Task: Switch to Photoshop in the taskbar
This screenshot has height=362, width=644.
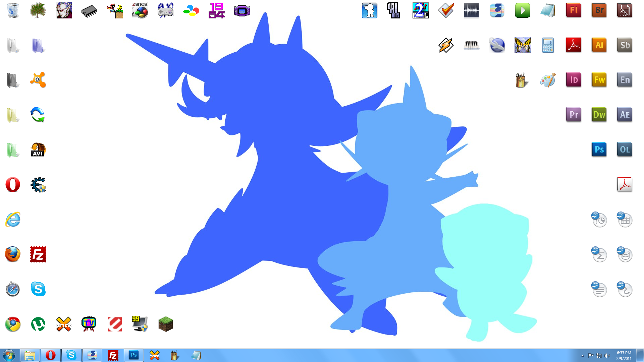Action: pos(134,355)
